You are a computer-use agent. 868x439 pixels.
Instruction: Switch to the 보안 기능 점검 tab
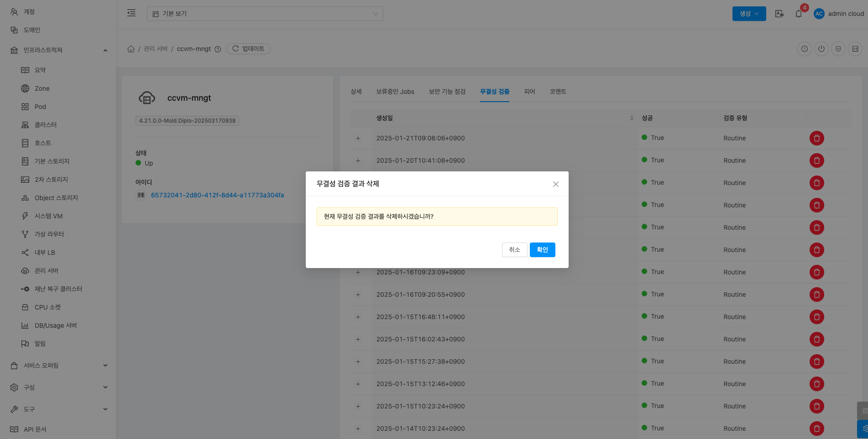click(447, 92)
